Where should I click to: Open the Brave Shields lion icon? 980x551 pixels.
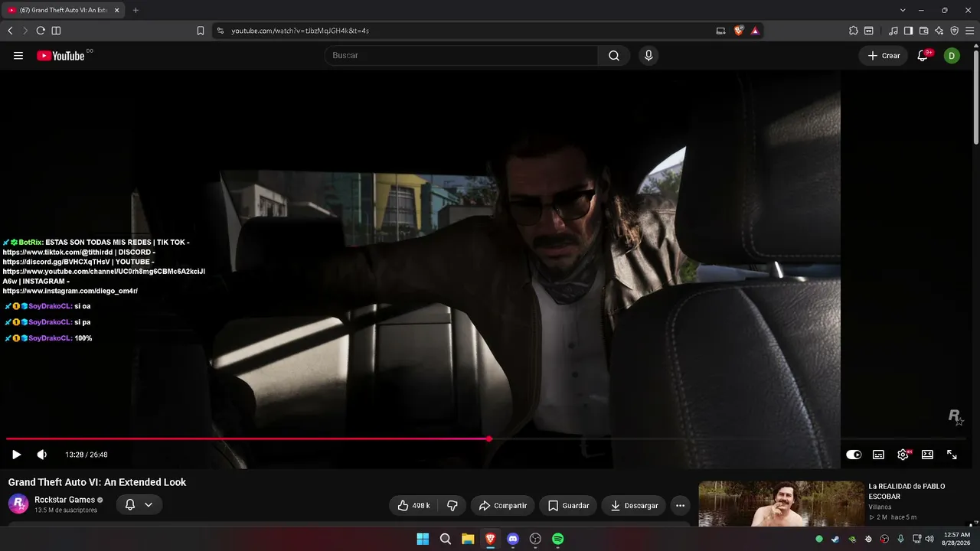tap(739, 31)
